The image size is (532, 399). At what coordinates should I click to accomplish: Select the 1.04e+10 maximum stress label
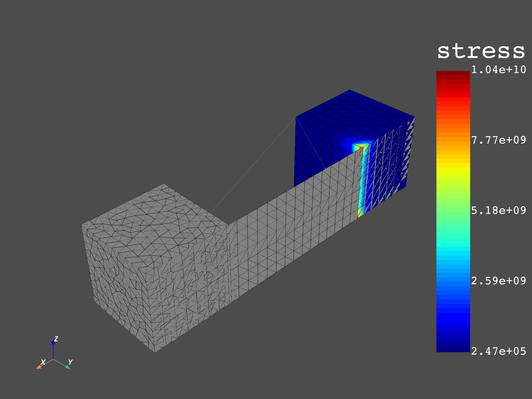[x=498, y=70]
